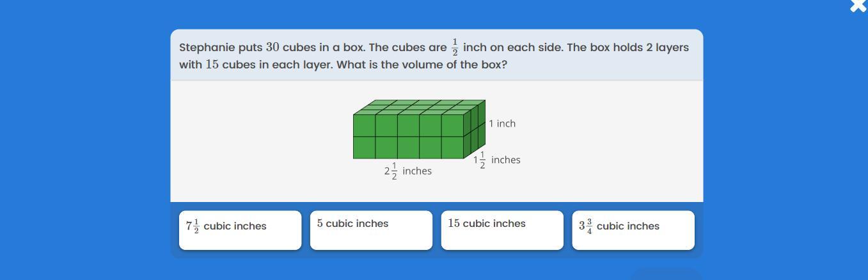868x280 pixels.
Task: Click the number 30 in the question
Action: (272, 47)
